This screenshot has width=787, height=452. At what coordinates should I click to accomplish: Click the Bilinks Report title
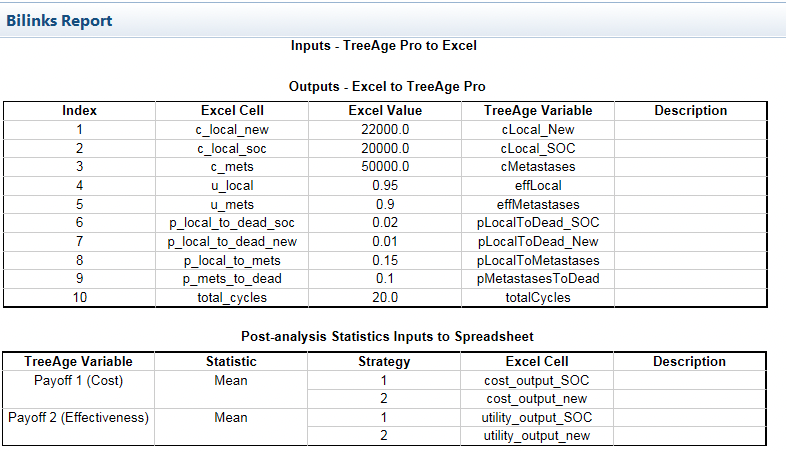(60, 20)
